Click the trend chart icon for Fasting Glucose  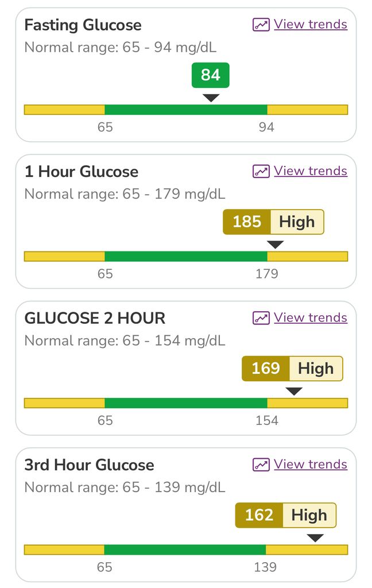(261, 24)
